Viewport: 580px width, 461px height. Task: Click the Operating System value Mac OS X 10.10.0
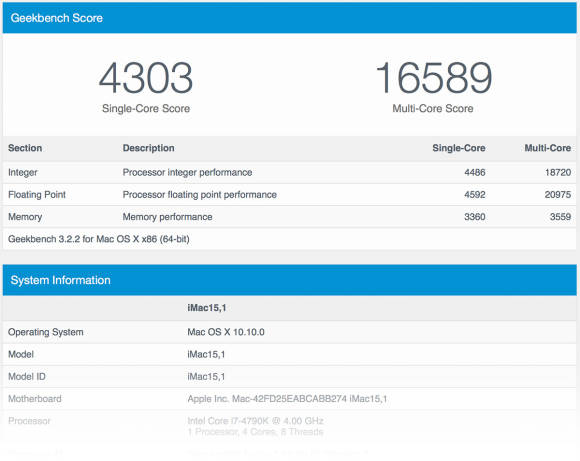pos(226,332)
